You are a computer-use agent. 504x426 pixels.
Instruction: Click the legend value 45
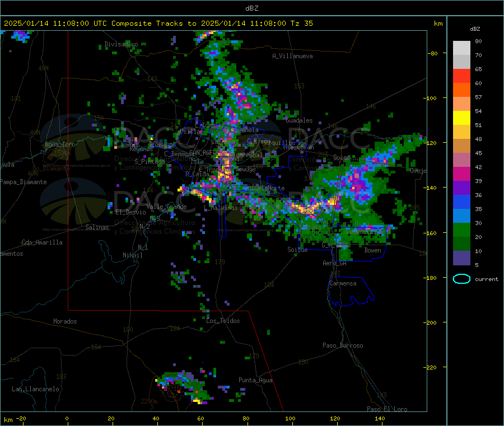tap(478, 153)
